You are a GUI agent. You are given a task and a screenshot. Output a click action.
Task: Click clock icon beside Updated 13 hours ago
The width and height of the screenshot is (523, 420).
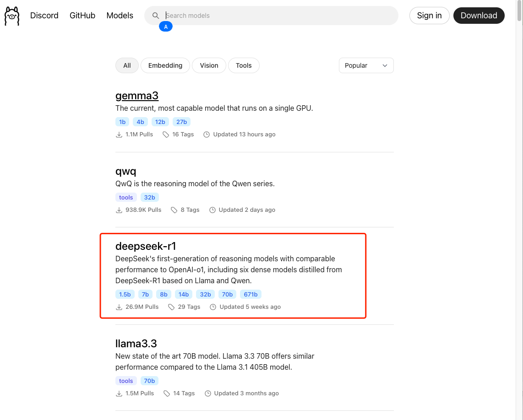click(207, 135)
